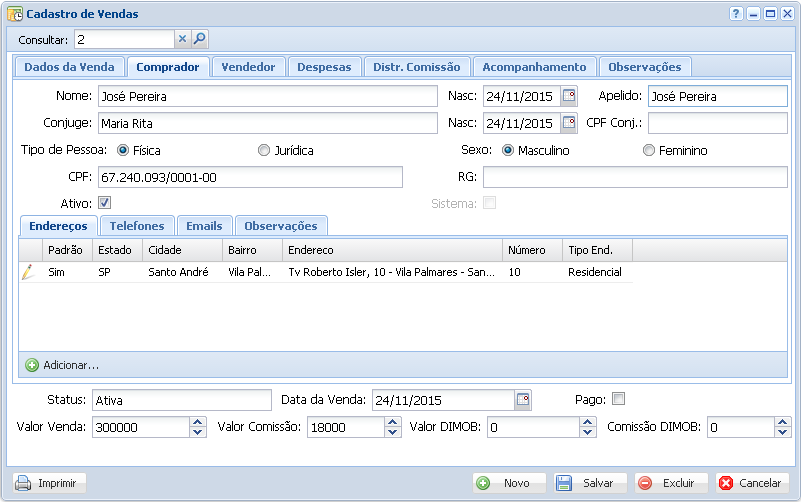Click the green plus Adicionar icon
The image size is (801, 502).
coord(31,365)
